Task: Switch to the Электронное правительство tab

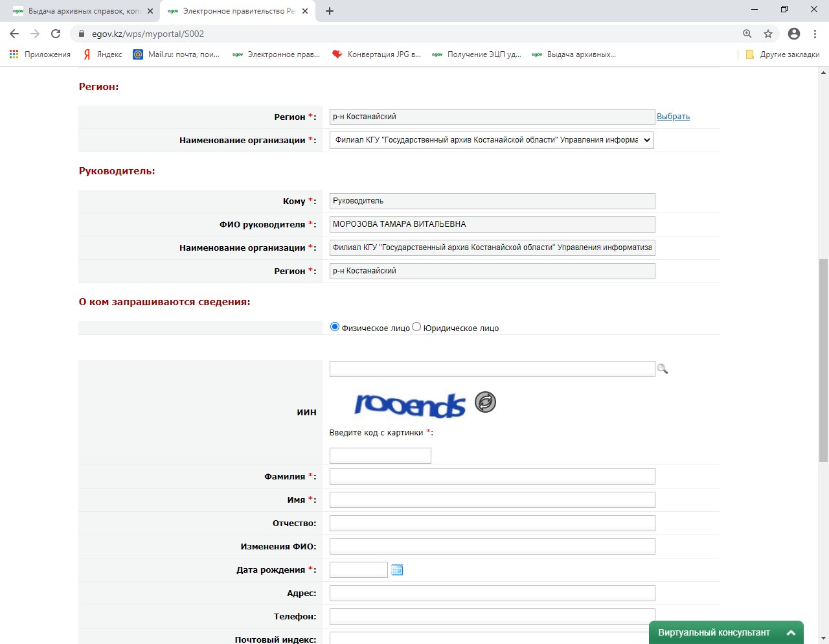Action: click(238, 11)
